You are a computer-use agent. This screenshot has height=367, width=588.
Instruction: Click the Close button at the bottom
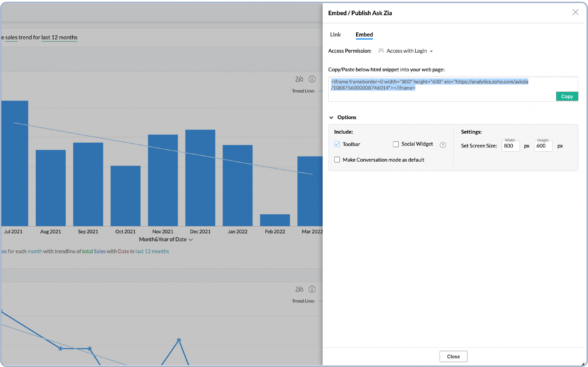click(x=453, y=356)
